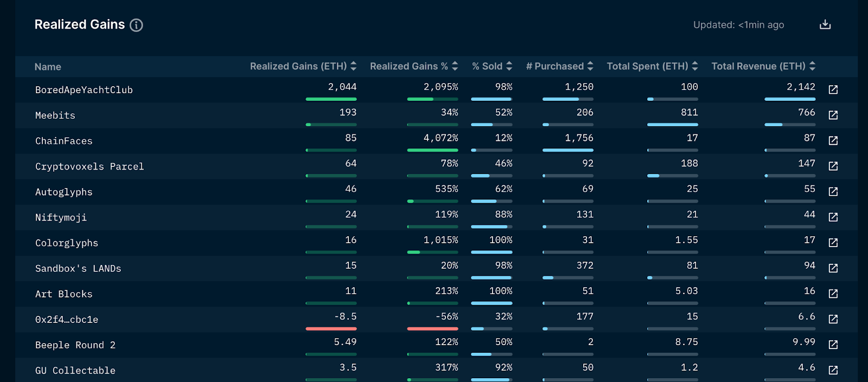Click the red negative gains bar for 0x2f4…cbc1e
The image size is (868, 382).
(331, 328)
